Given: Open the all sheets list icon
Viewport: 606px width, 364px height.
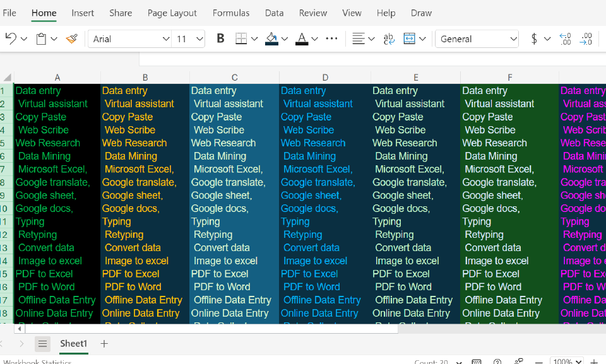Looking at the screenshot, I should point(42,344).
